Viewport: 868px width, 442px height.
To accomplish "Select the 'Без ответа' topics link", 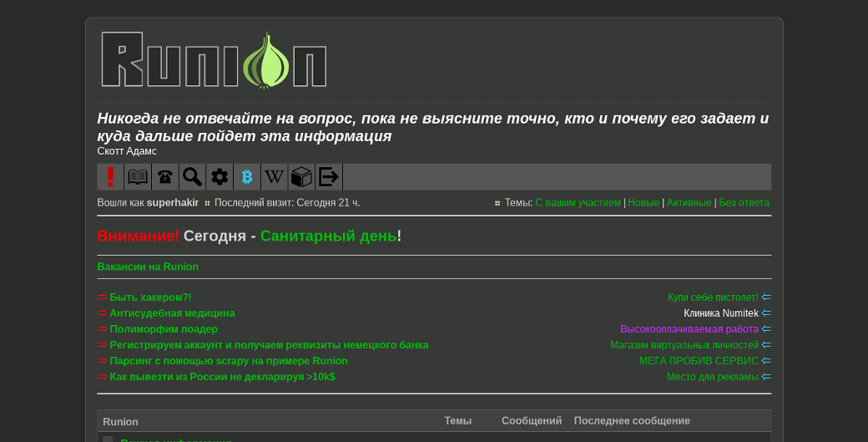I will (x=744, y=203).
